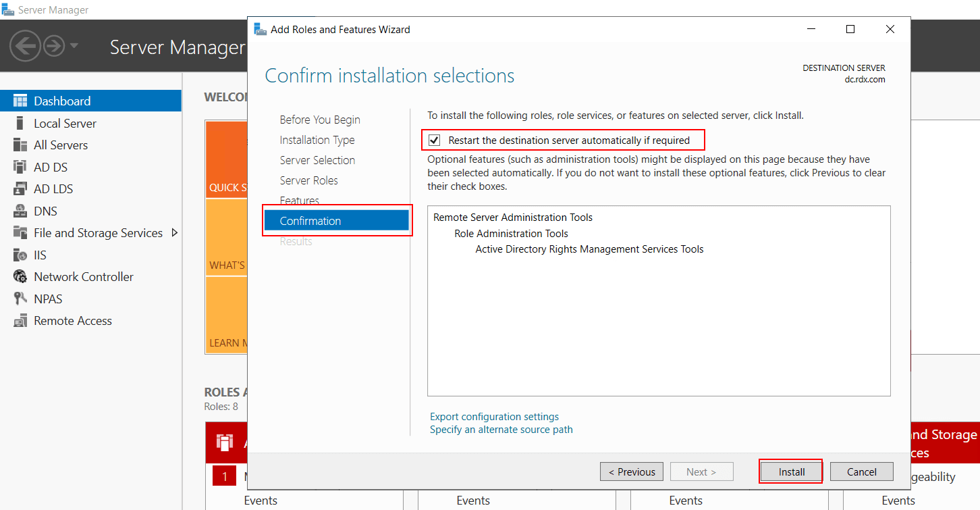The image size is (980, 510).
Task: Go to the Before You Begin step
Action: (319, 119)
